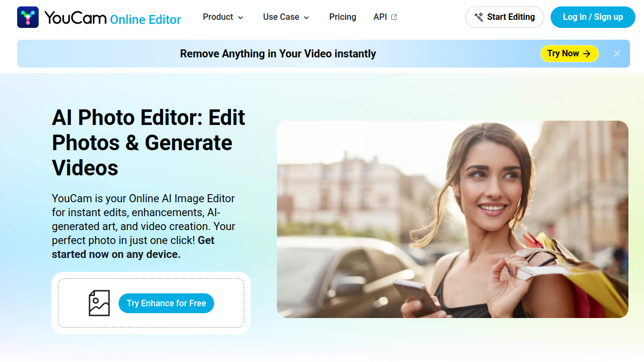The width and height of the screenshot is (644, 362).
Task: Click Try Enhance for Free button
Action: 166,303
